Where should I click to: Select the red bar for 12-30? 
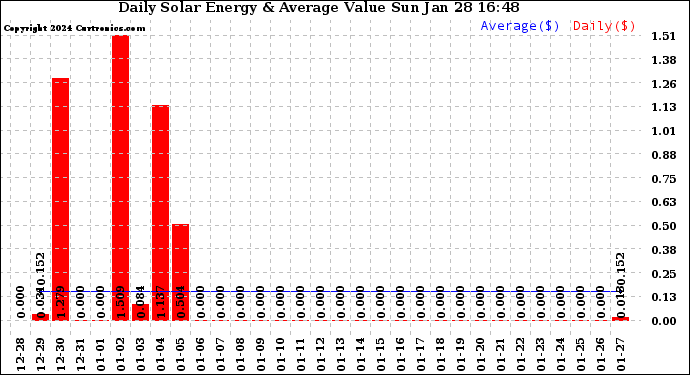tap(60, 199)
